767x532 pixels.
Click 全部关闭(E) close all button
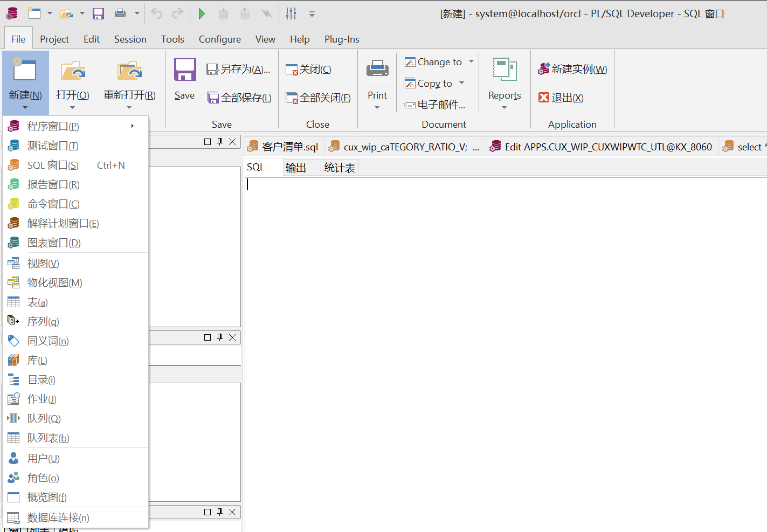tap(318, 98)
